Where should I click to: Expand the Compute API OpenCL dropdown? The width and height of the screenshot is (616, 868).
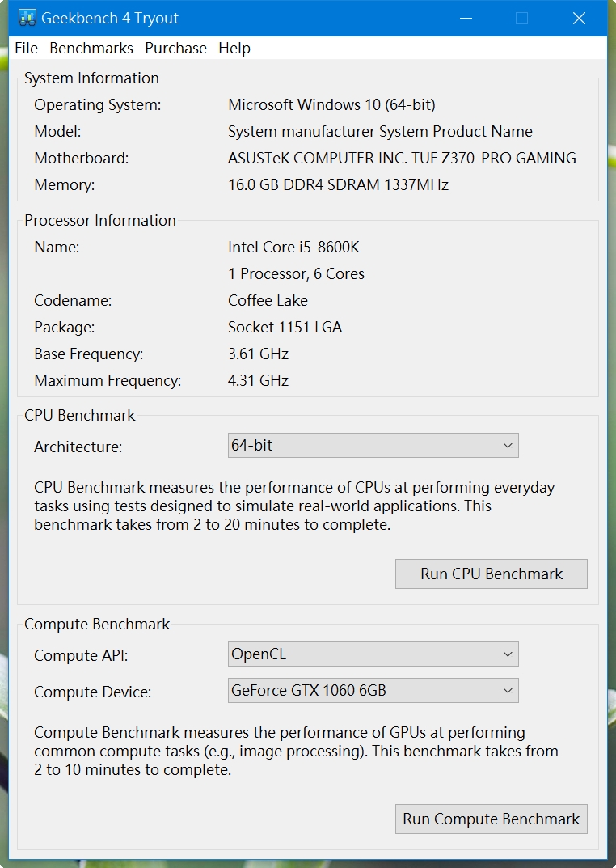pyautogui.click(x=373, y=654)
